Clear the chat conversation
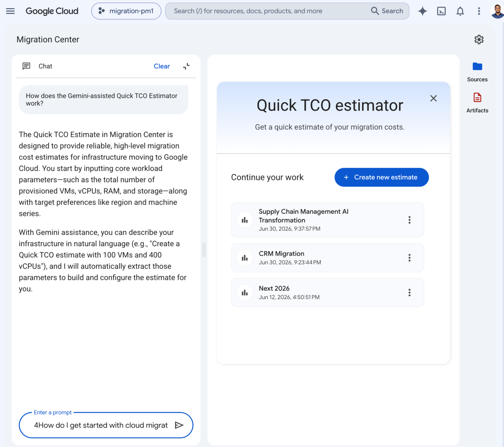 click(x=162, y=66)
